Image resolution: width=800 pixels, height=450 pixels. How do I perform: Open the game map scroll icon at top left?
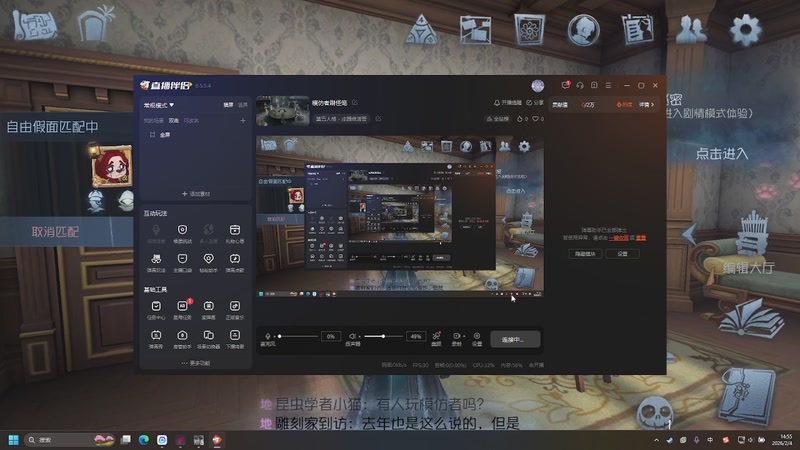pyautogui.click(x=35, y=25)
